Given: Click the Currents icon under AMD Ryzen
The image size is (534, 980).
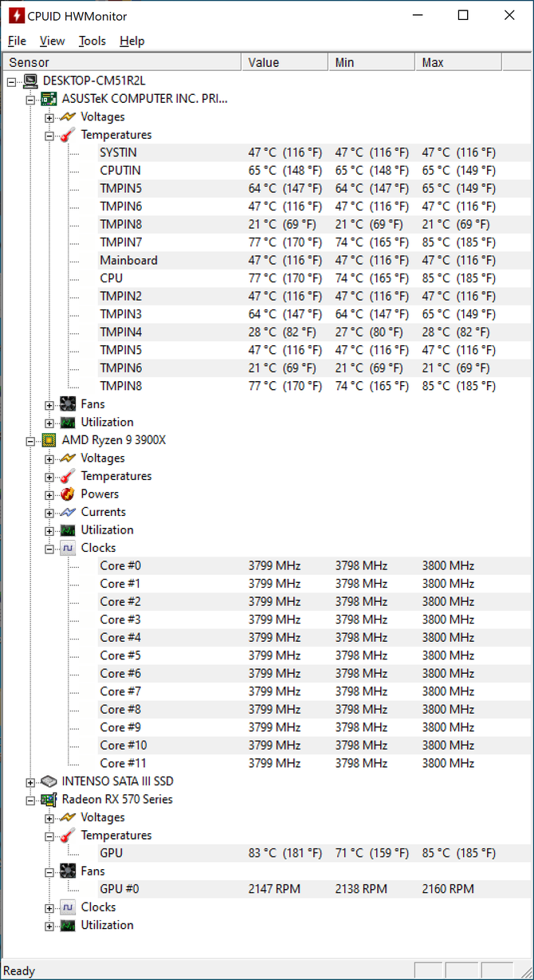Looking at the screenshot, I should coord(68,512).
